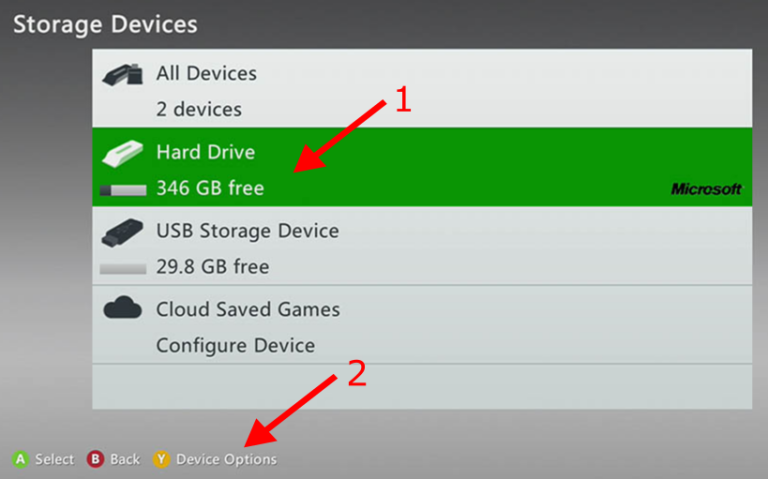The height and width of the screenshot is (479, 768).
Task: Click the cloud icon
Action: pyautogui.click(x=122, y=308)
